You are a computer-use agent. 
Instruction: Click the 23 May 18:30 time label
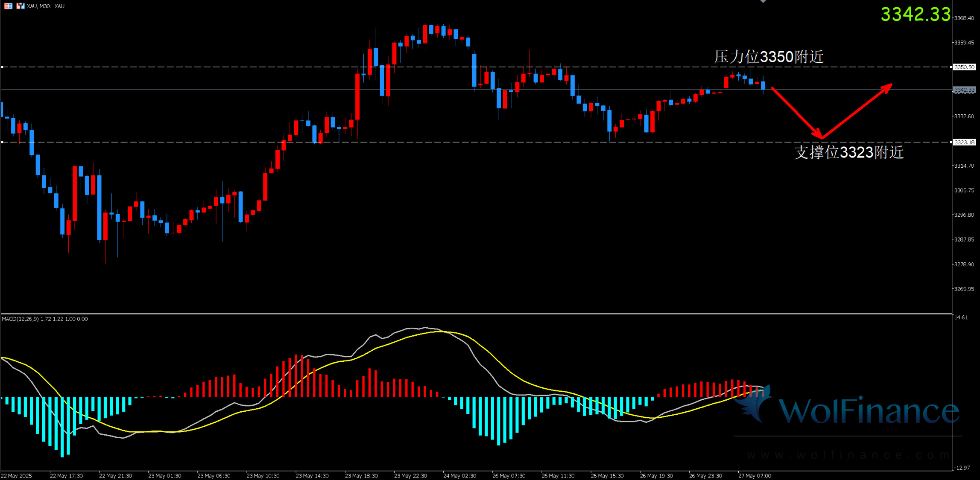[361, 476]
